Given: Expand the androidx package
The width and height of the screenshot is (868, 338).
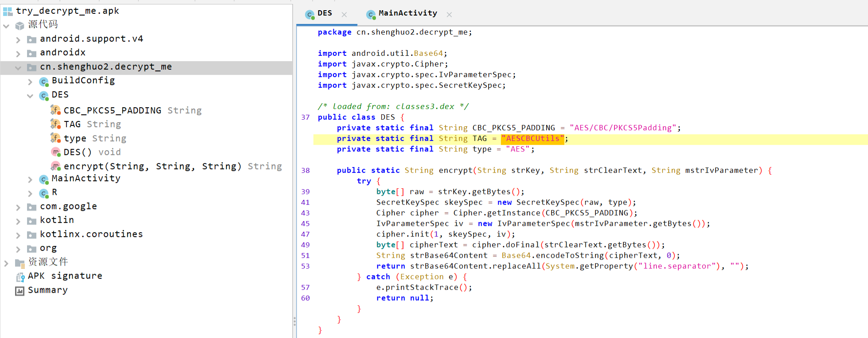Looking at the screenshot, I should tap(18, 54).
